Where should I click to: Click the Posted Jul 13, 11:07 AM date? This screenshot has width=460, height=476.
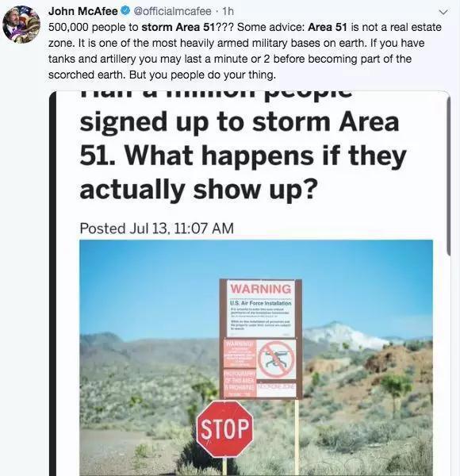(x=156, y=228)
